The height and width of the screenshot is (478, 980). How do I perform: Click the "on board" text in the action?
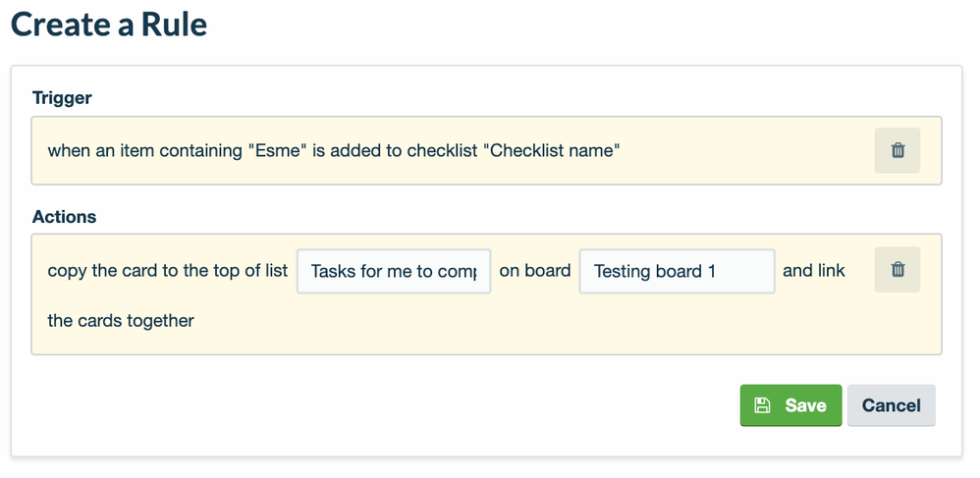(x=535, y=270)
